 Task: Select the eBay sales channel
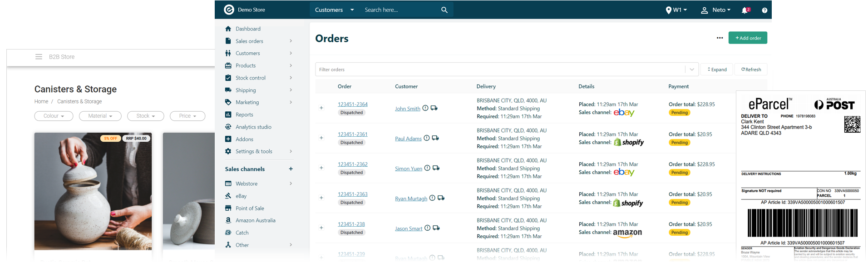(241, 196)
